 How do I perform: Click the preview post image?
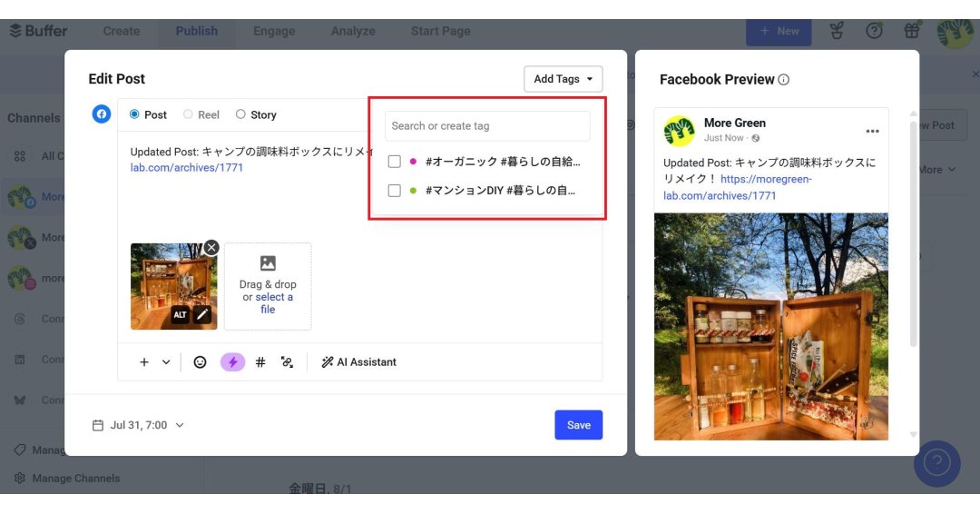coord(771,326)
